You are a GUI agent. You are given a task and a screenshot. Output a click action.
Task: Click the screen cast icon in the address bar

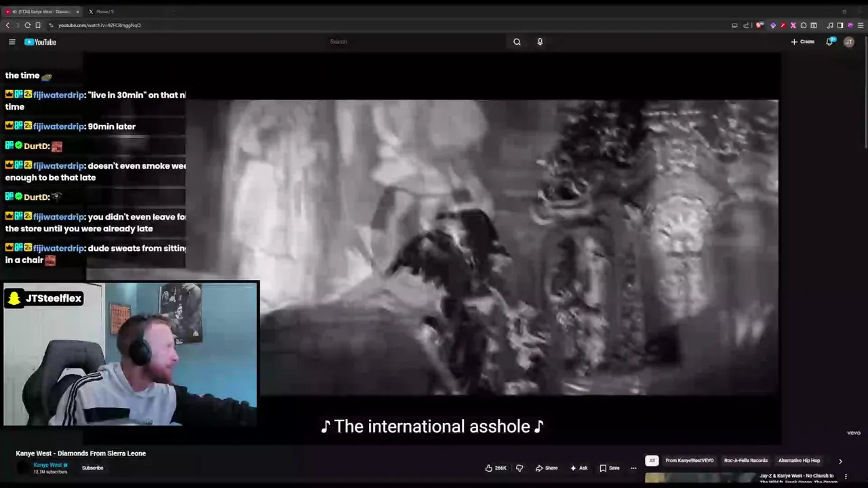tap(734, 25)
